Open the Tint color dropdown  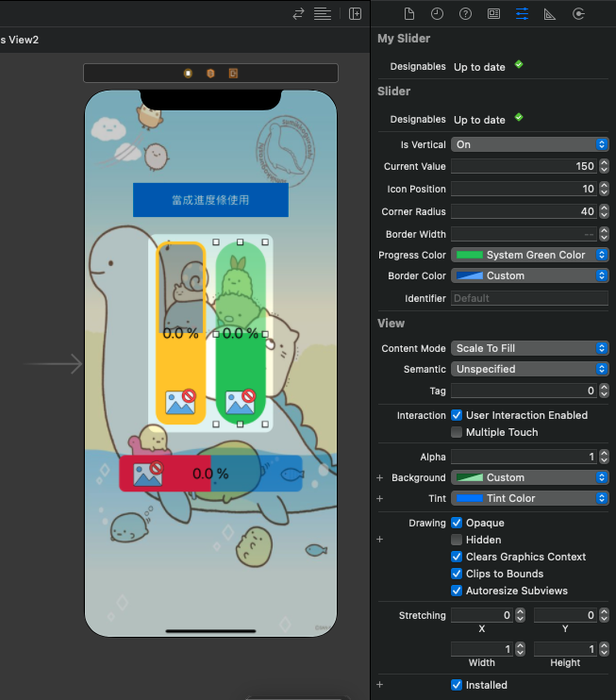529,498
